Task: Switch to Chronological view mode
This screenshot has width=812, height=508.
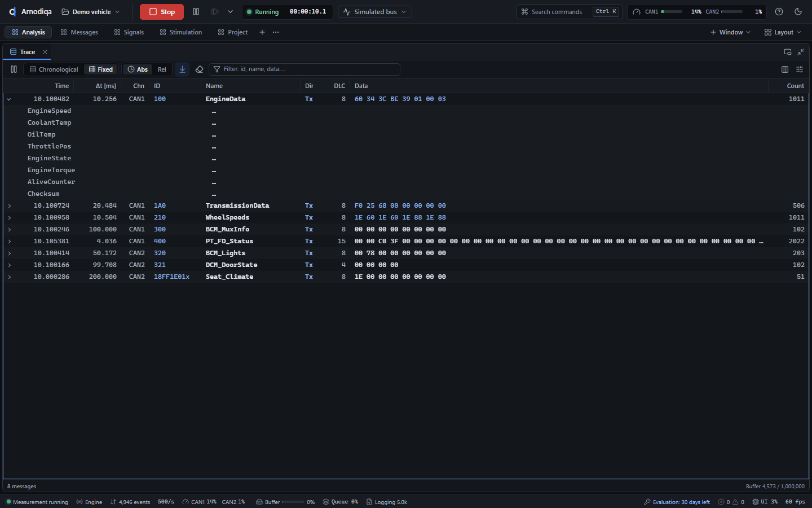Action: coord(54,69)
